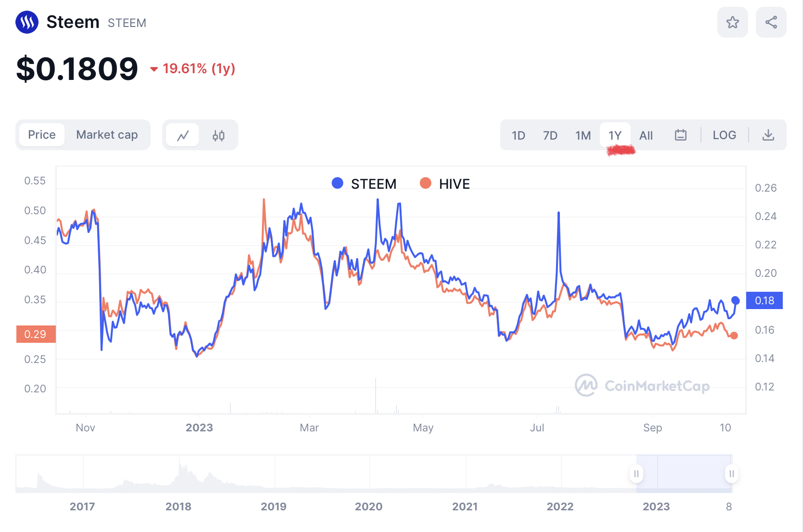803x532 pixels.
Task: Open the calendar date range picker
Action: [x=680, y=135]
